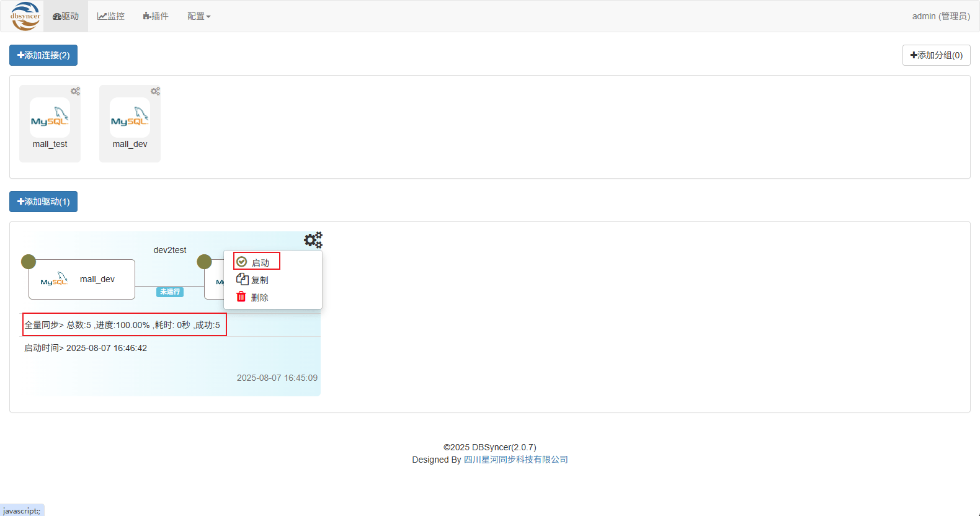The width and height of the screenshot is (980, 516).
Task: Switch to the 监控 tab
Action: point(111,16)
